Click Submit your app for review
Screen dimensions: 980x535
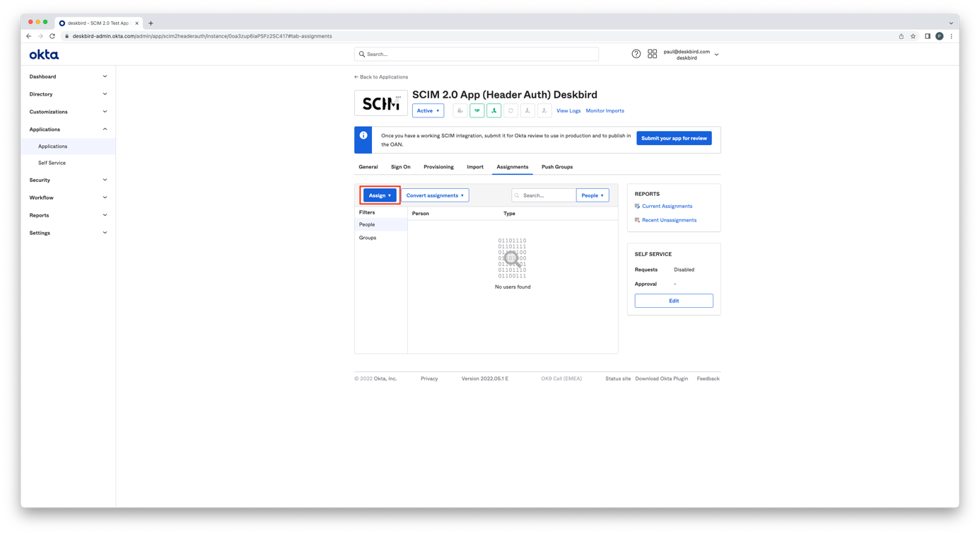pyautogui.click(x=673, y=138)
